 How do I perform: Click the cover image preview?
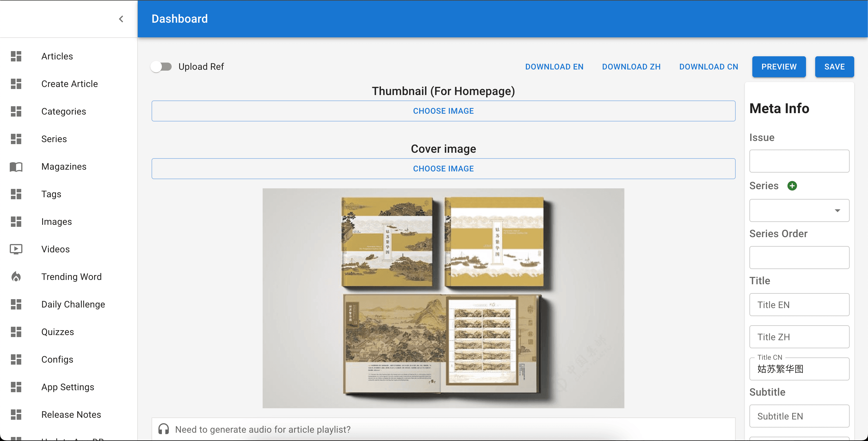pos(443,298)
